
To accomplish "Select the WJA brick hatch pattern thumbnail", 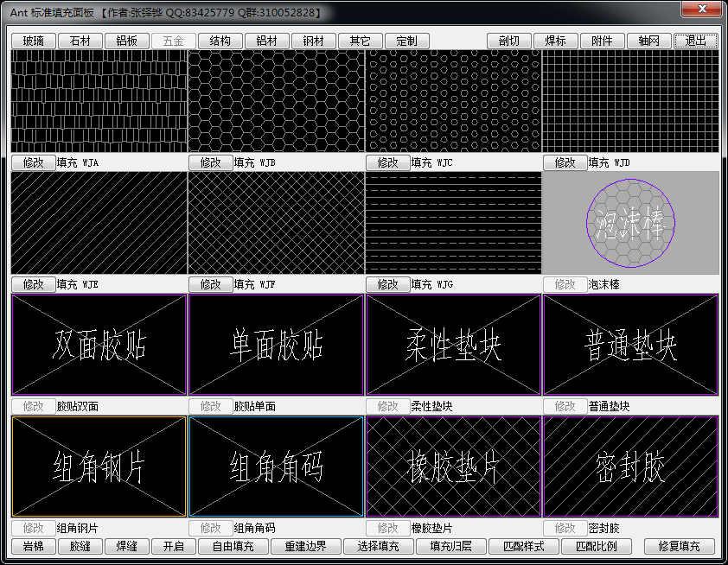I will click(x=99, y=101).
